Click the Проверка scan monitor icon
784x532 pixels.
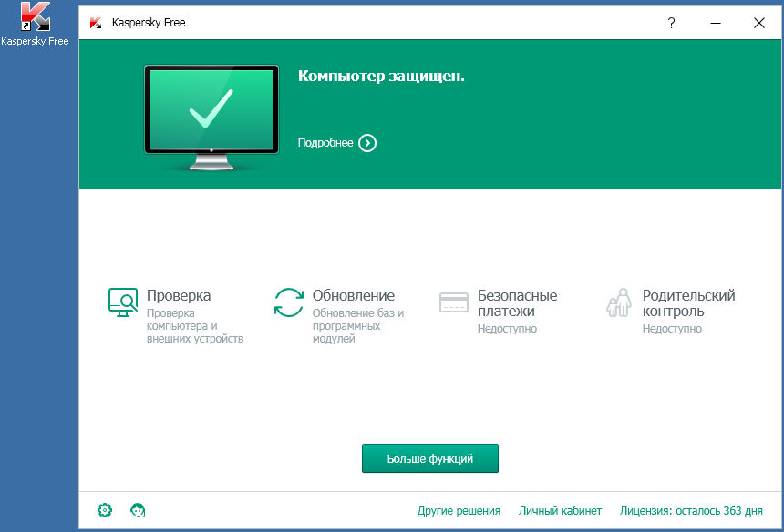click(x=123, y=302)
